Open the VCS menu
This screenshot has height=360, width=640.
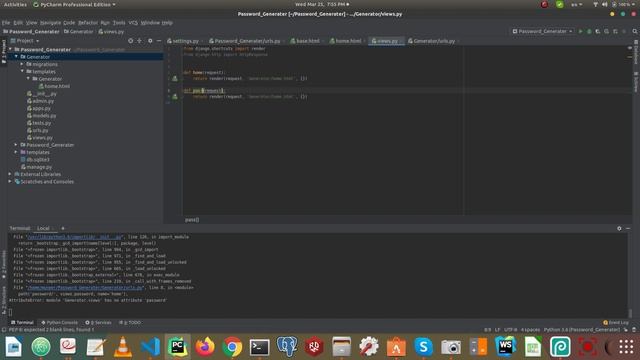tap(133, 23)
